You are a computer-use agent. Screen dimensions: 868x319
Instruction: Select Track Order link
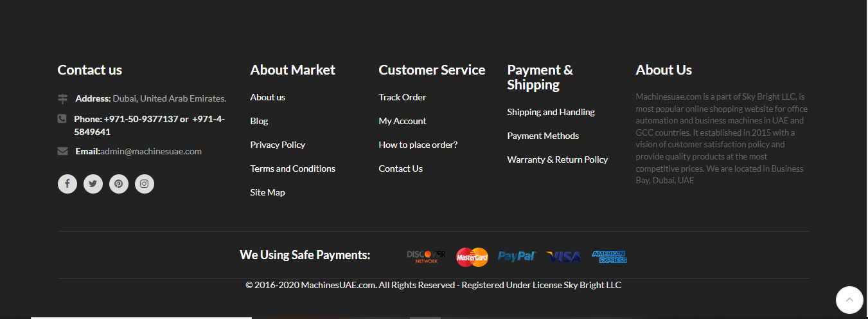click(402, 97)
